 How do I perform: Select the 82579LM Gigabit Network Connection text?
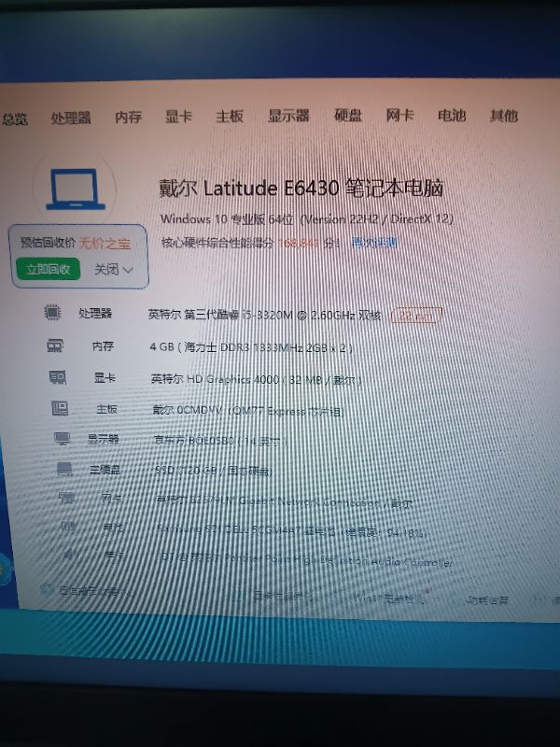click(x=285, y=501)
